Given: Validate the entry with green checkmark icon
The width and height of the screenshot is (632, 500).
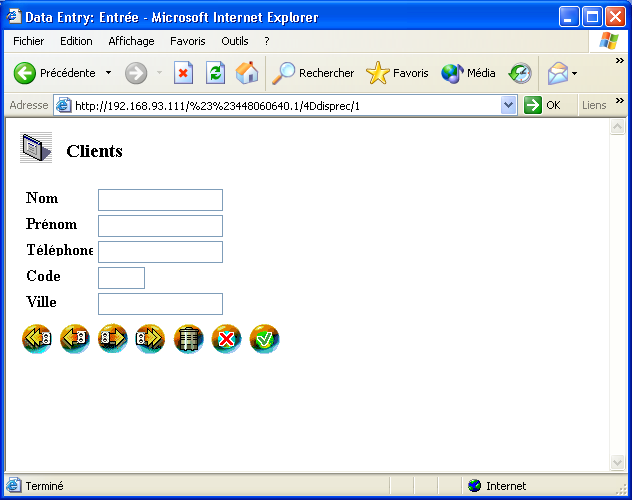Looking at the screenshot, I should pos(264,339).
